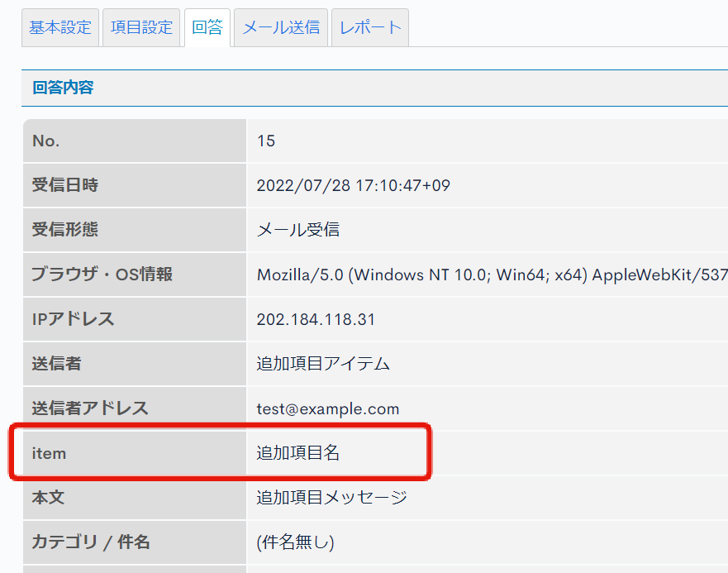Click the カテゴリ / 件名 label
728x573 pixels.
(x=91, y=542)
